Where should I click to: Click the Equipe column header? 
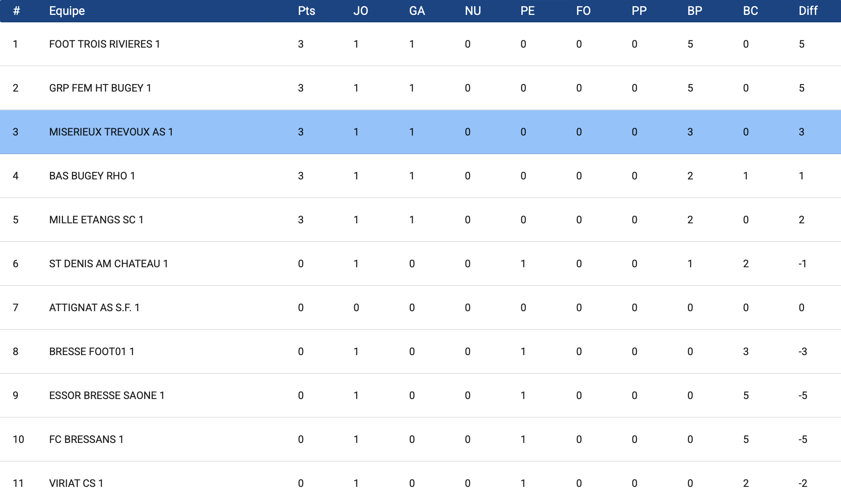pos(67,11)
